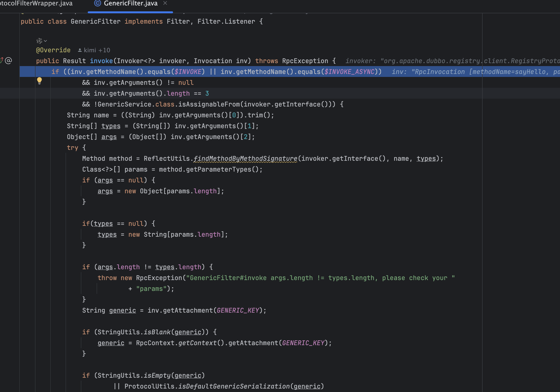Open the 'kimi +10' author inlay hint

point(97,50)
